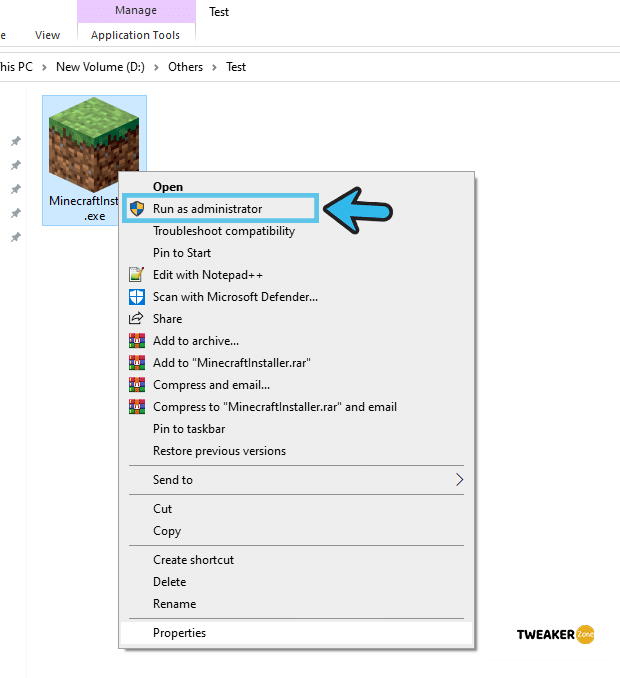The image size is (620, 678).
Task: Open the Application Tools tab
Action: click(x=135, y=35)
